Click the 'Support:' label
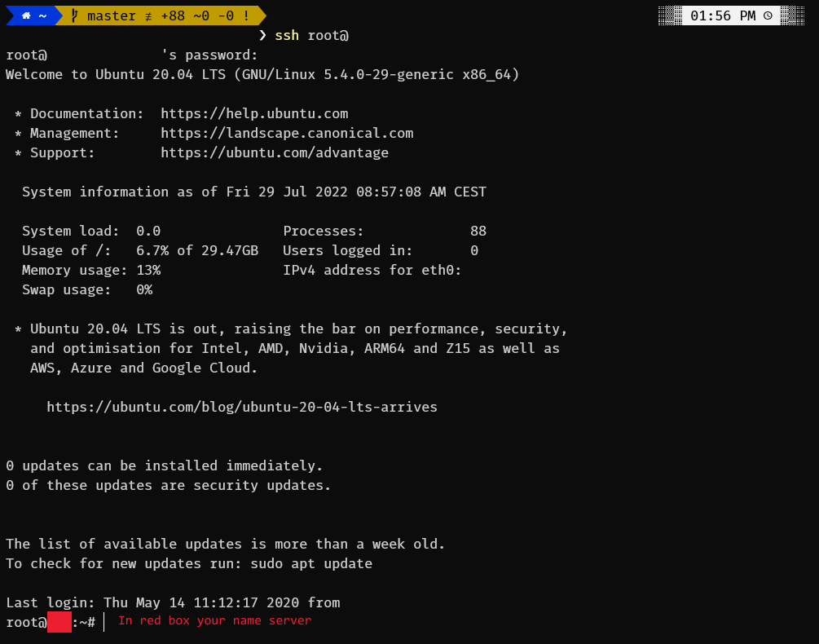The width and height of the screenshot is (819, 644). pos(62,152)
